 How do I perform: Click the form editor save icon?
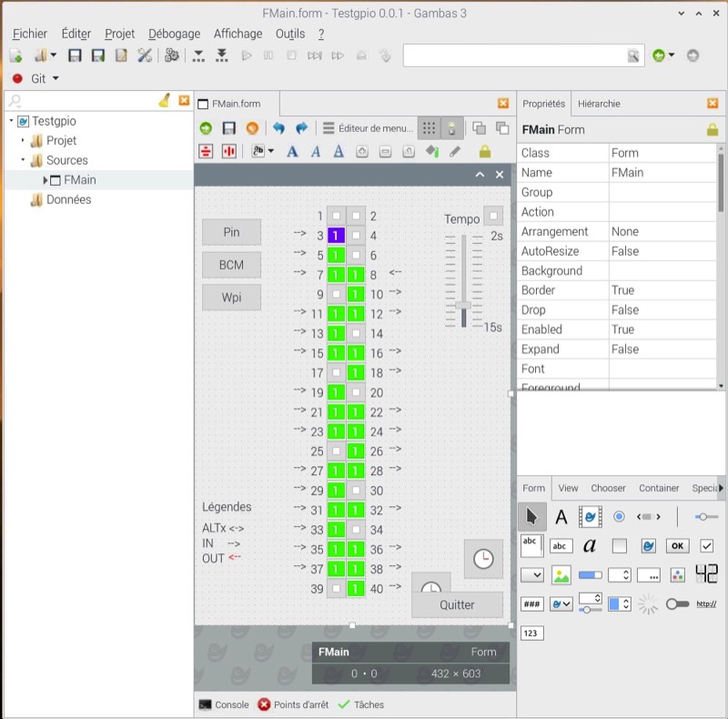tap(229, 128)
